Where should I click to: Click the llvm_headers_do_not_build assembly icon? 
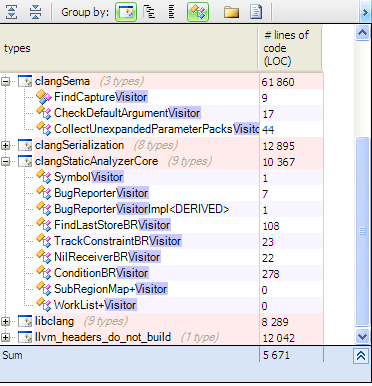25,337
